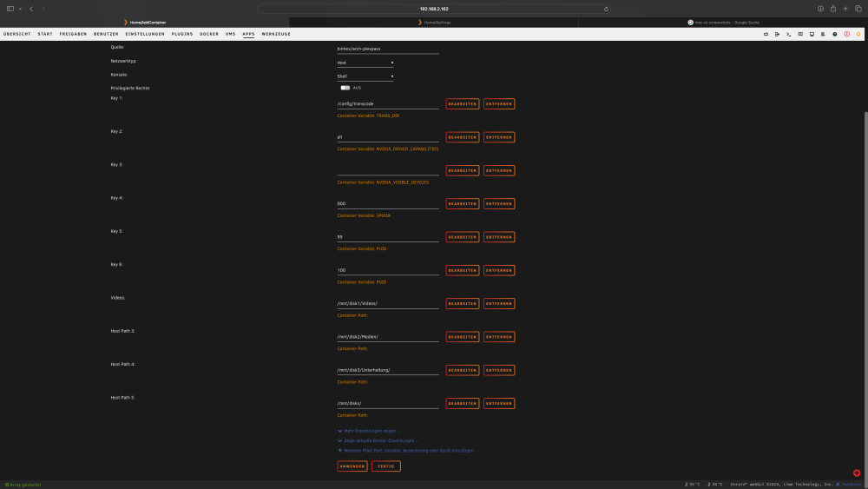Click the /mnt/disk1/Videos/ path field
868x489 pixels.
387,303
